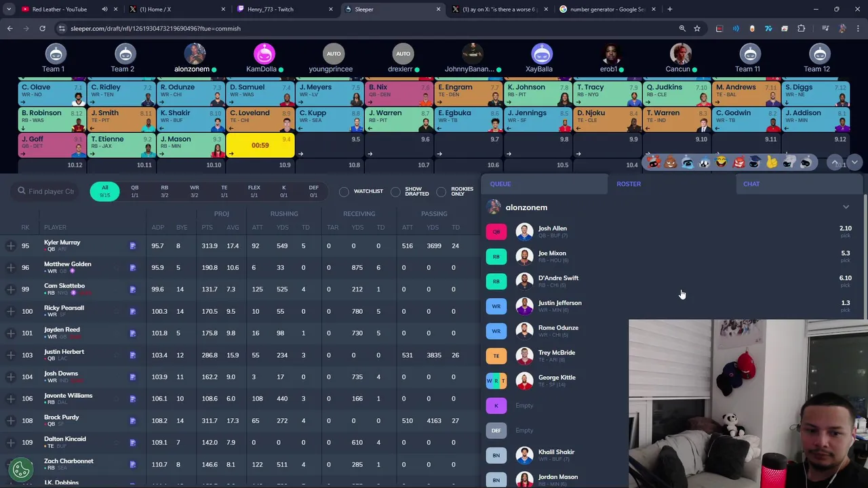Filter player list to RB

click(x=164, y=191)
